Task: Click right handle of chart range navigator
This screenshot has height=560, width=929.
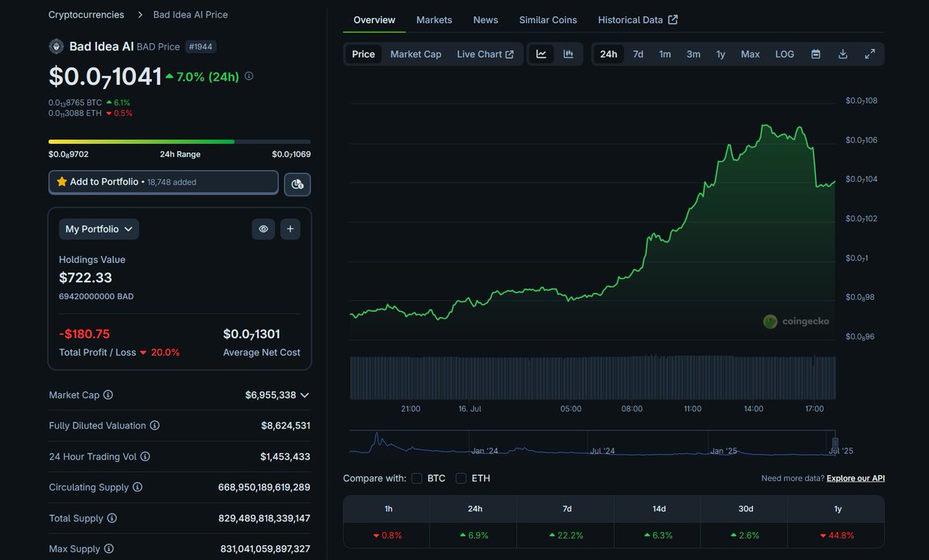Action: [x=835, y=443]
